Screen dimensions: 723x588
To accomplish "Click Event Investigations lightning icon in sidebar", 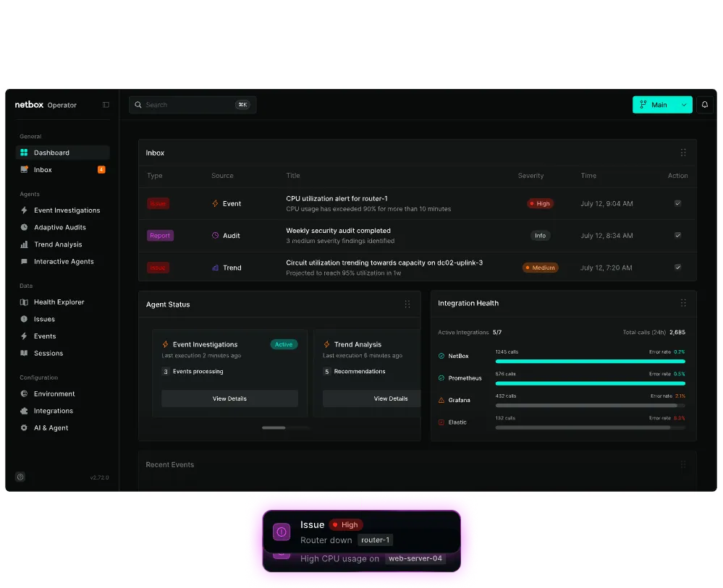I will point(24,210).
